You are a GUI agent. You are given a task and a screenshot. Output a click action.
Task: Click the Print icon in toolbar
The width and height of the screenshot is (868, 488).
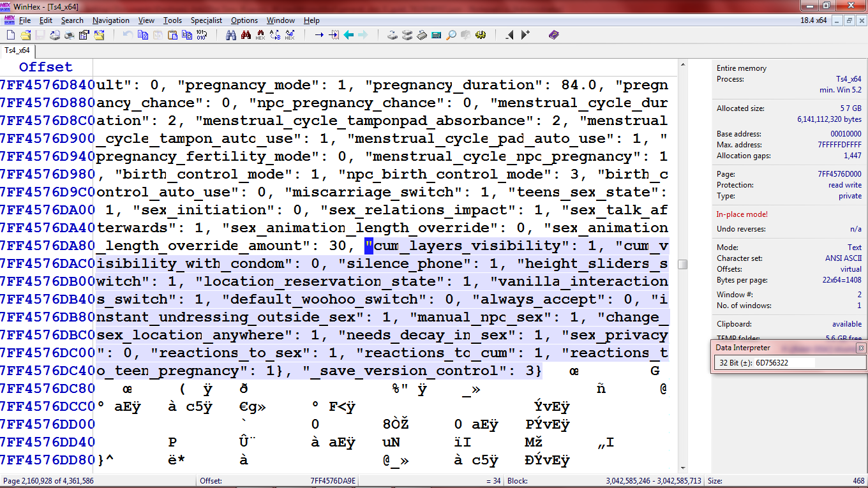(x=70, y=35)
